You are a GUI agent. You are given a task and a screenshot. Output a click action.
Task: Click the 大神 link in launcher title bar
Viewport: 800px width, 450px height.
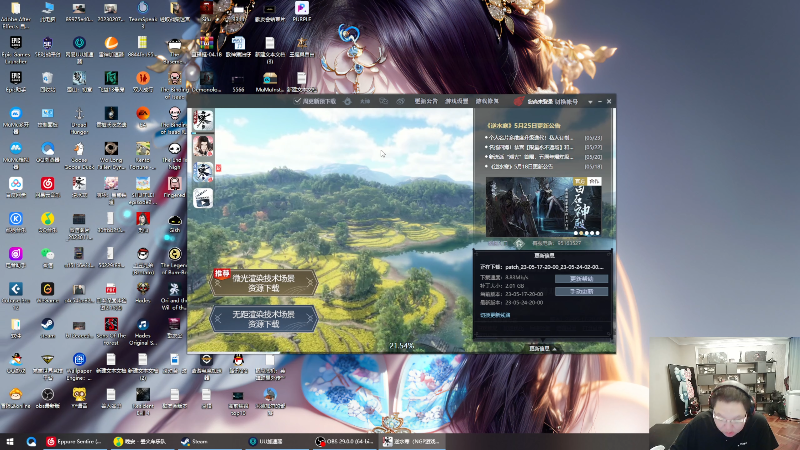(365, 102)
